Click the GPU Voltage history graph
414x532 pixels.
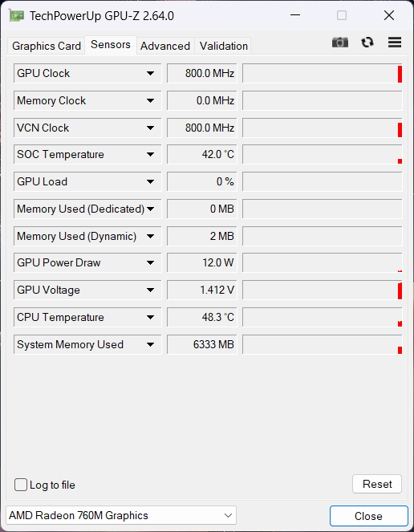[x=323, y=290]
